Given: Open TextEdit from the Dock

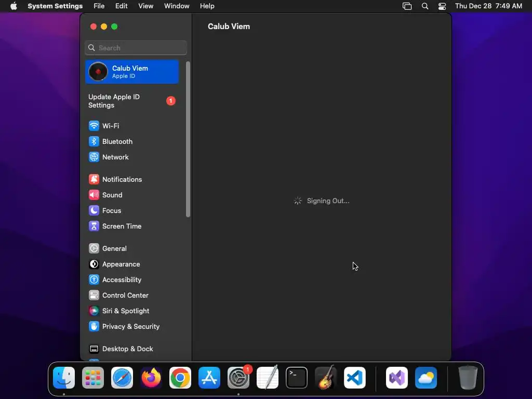Looking at the screenshot, I should point(268,378).
